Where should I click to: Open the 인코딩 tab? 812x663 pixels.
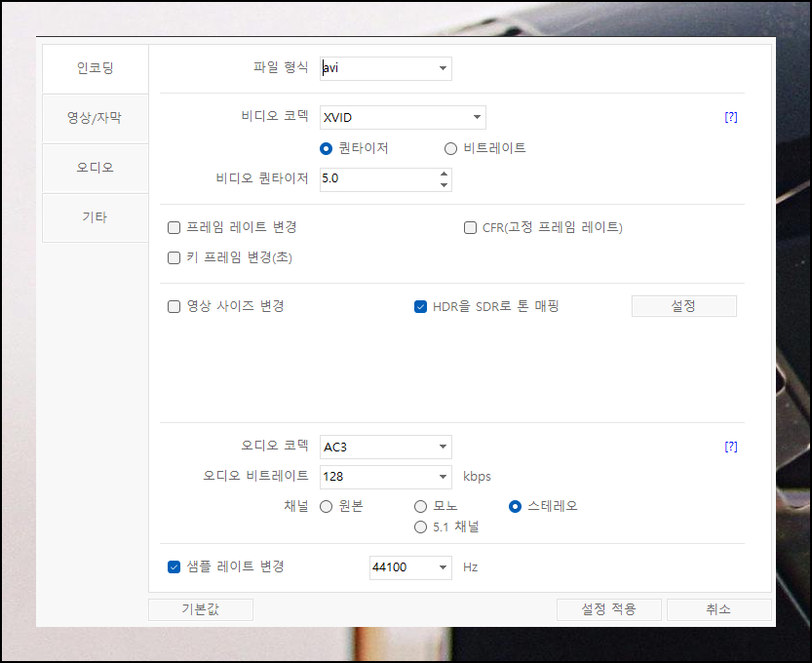[96, 68]
